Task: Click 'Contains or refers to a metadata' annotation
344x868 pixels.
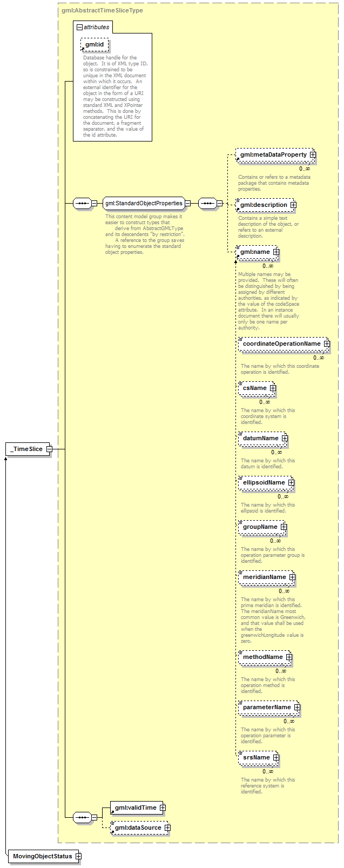Action: pos(274,183)
